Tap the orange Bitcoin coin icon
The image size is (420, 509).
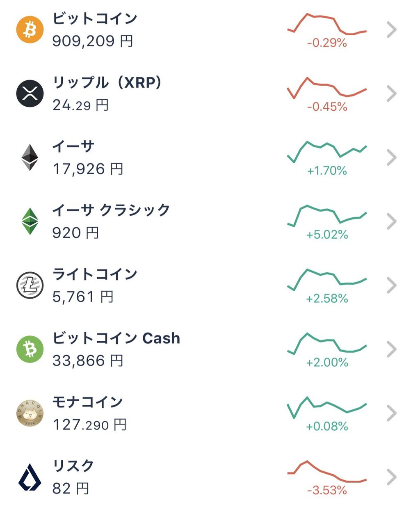tap(30, 30)
